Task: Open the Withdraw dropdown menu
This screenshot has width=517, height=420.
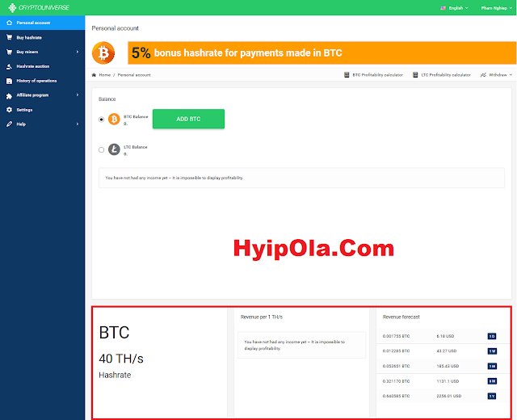Action: click(x=496, y=75)
